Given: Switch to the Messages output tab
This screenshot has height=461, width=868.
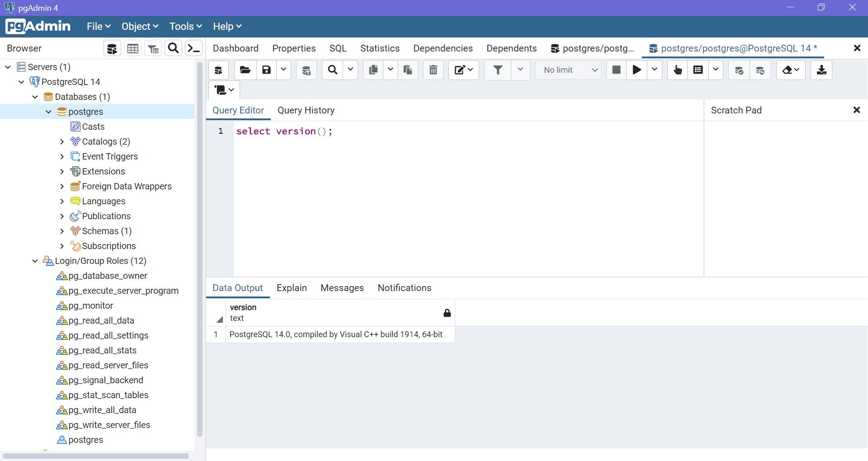Looking at the screenshot, I should [342, 288].
